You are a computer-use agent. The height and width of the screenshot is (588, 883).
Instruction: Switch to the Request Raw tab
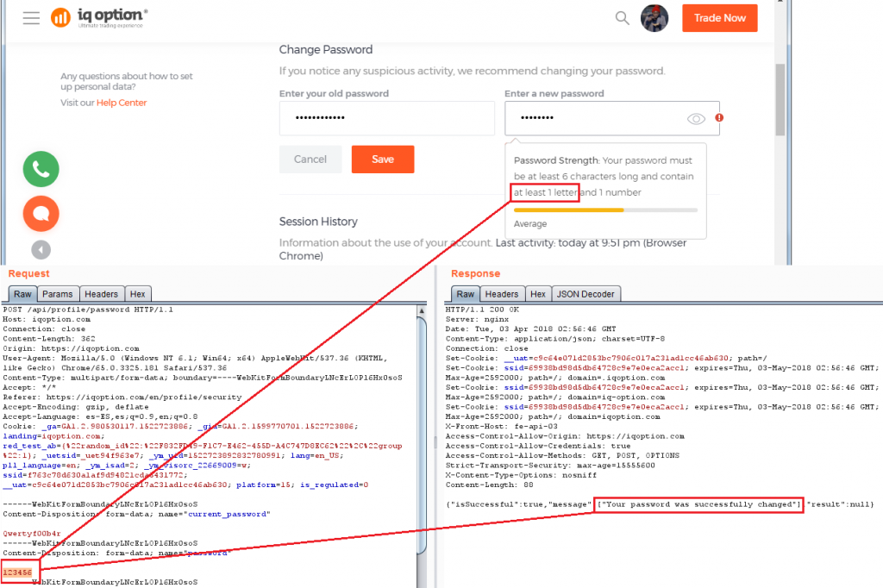(x=22, y=294)
